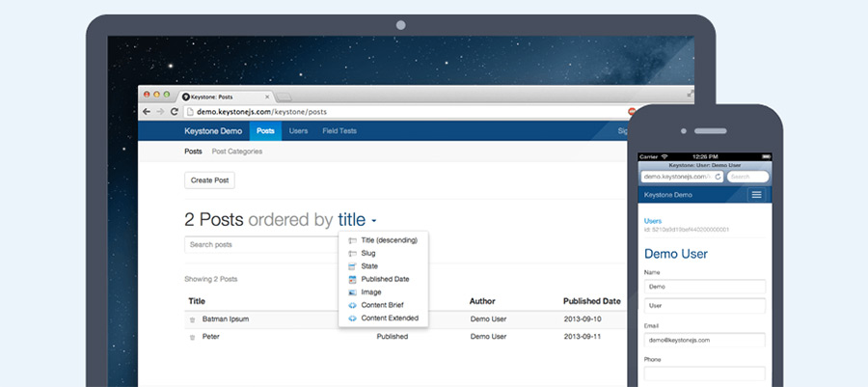
Task: Pick Content Brief from the sort list
Action: tap(383, 305)
